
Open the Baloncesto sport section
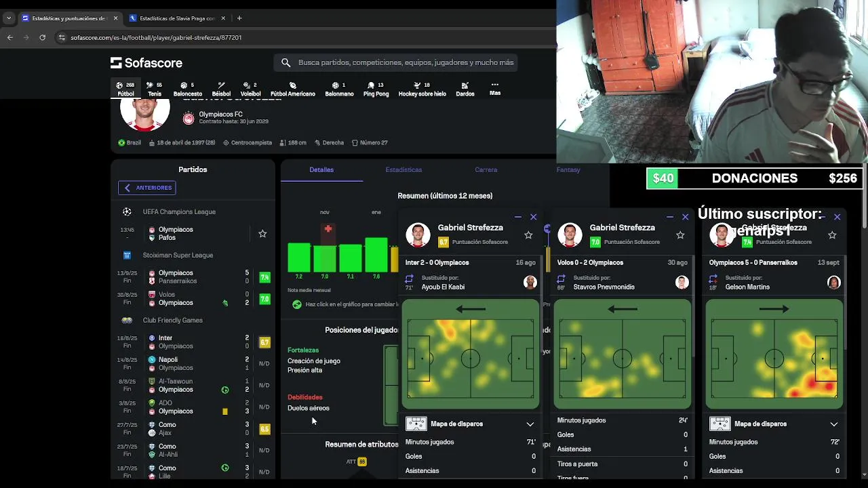coord(187,89)
